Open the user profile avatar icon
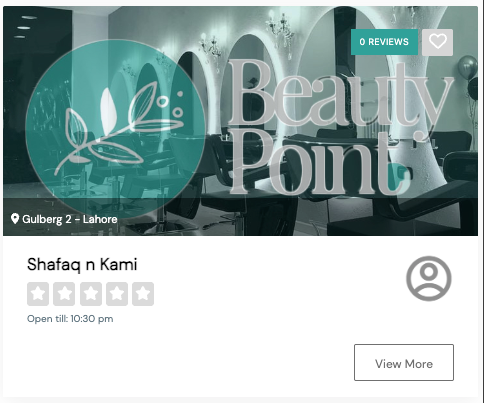The height and width of the screenshot is (403, 484). click(x=429, y=278)
